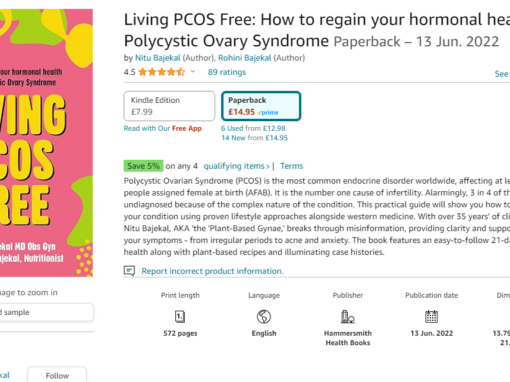Viewport: 510px width, 382px height.
Task: Click the report speech bubble icon
Action: [x=129, y=271]
